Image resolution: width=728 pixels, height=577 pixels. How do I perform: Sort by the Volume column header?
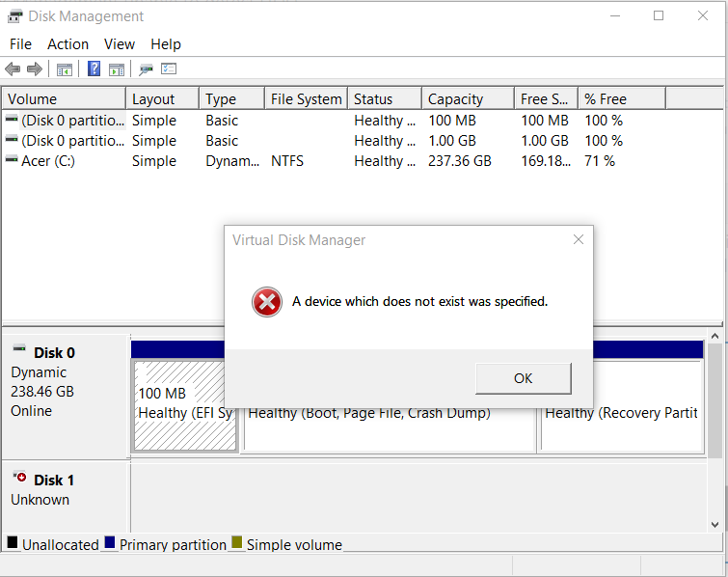pyautogui.click(x=64, y=99)
